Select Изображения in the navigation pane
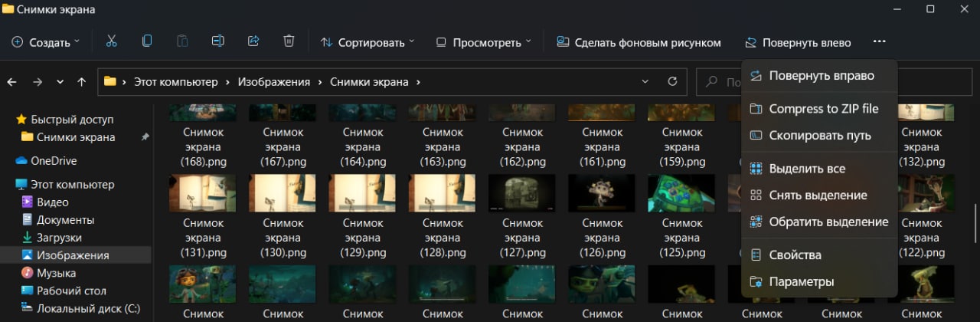Image resolution: width=980 pixels, height=322 pixels. 65,255
